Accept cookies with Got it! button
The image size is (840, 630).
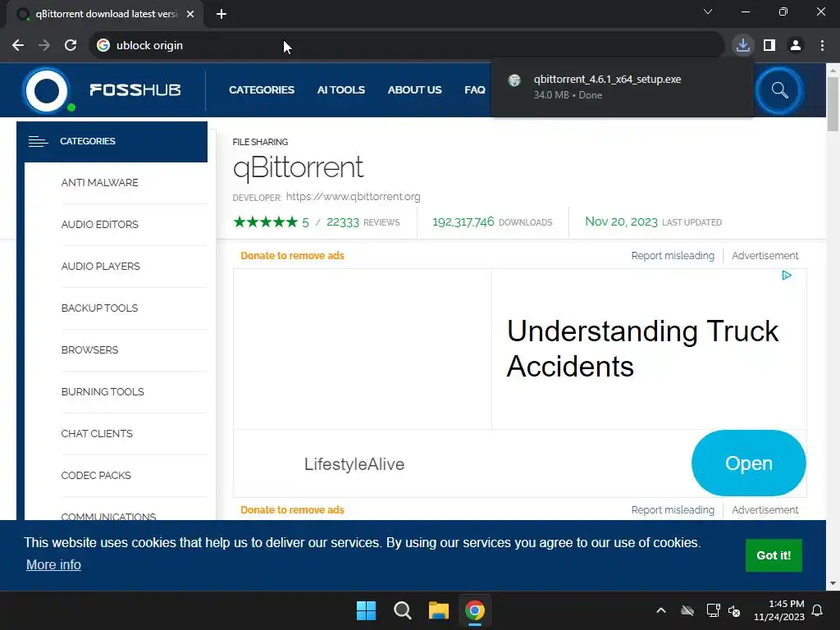pos(774,555)
